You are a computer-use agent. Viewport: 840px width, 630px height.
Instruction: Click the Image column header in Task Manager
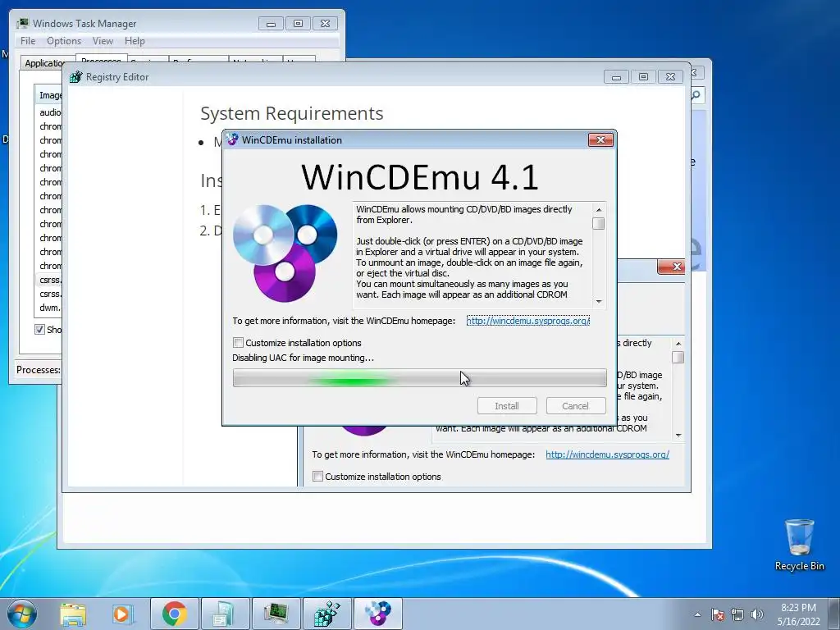(x=48, y=95)
